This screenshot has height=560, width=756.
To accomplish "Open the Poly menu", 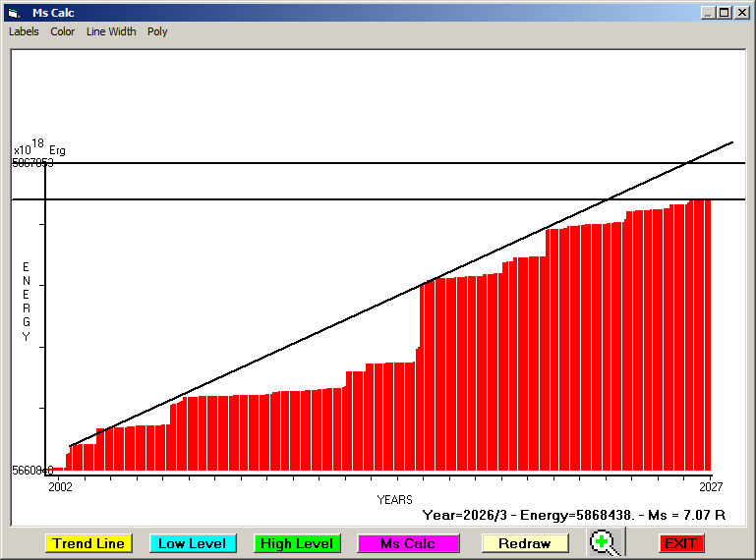I will [x=157, y=31].
